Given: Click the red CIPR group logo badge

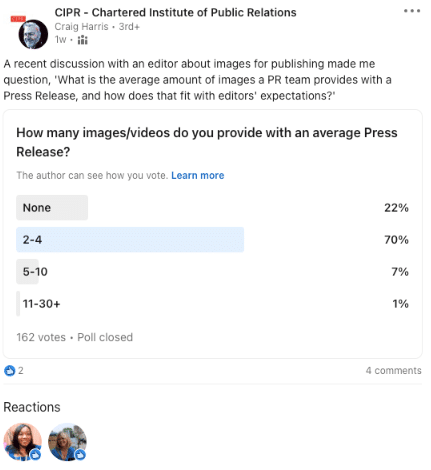Looking at the screenshot, I should click(x=18, y=19).
